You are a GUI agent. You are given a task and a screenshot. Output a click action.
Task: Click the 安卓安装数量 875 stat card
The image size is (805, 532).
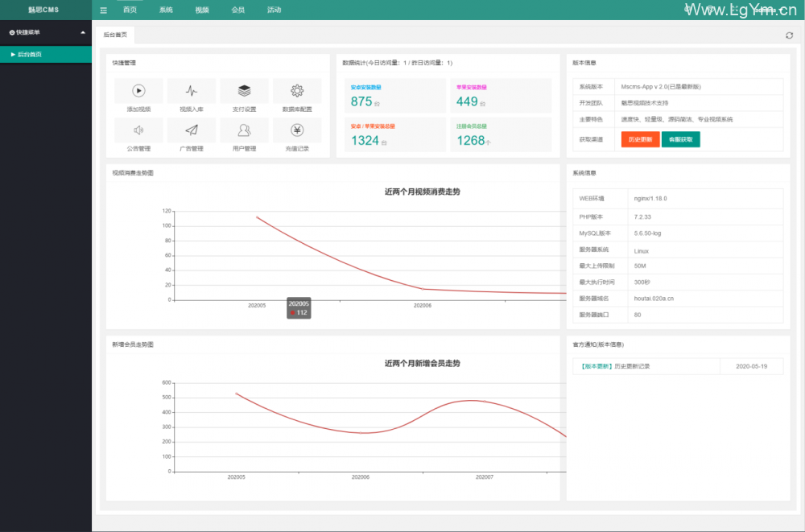coord(394,96)
